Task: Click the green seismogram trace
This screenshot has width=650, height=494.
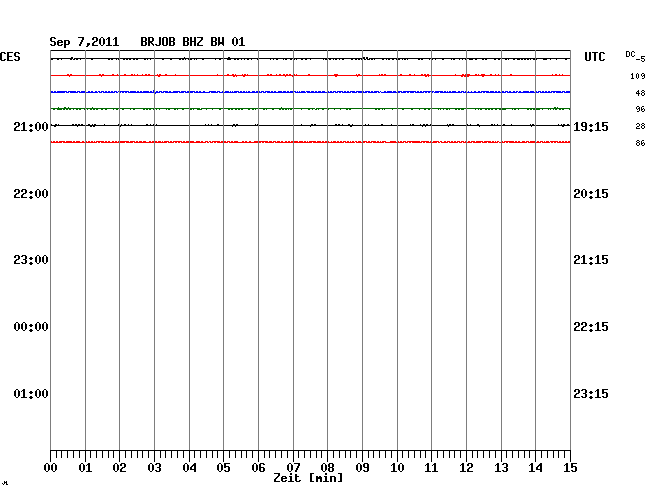Action: 310,109
